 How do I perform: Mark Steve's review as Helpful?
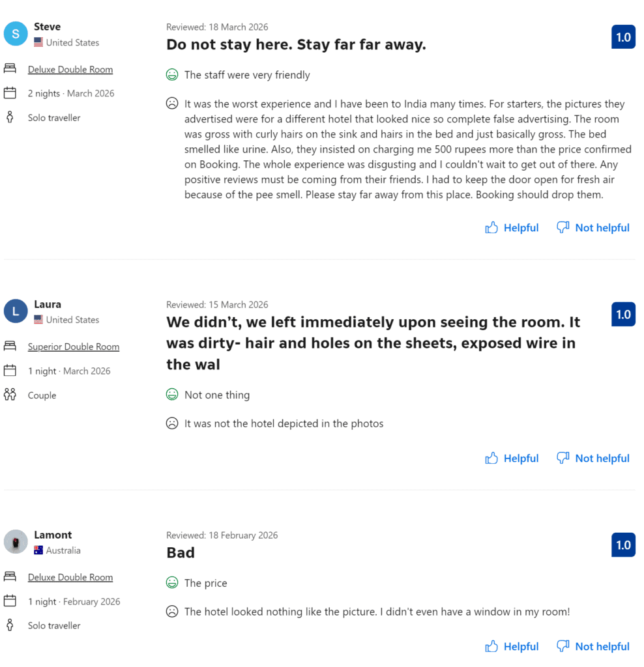coord(520,227)
